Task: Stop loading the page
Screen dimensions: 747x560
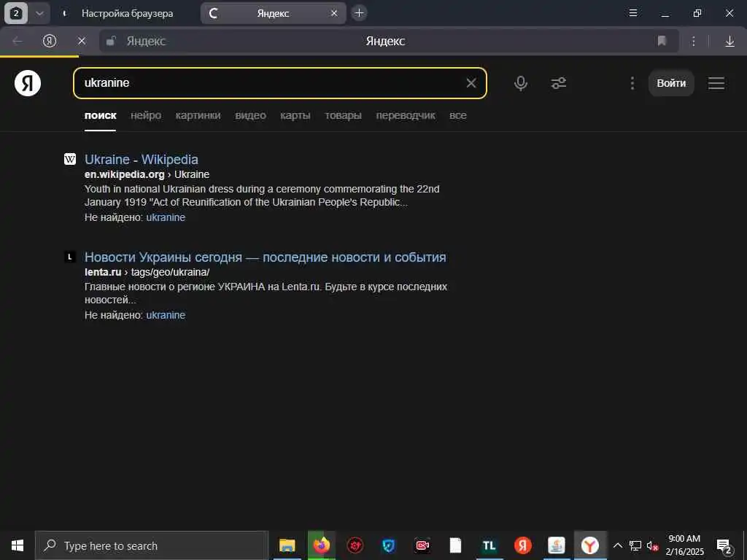Action: [x=82, y=41]
